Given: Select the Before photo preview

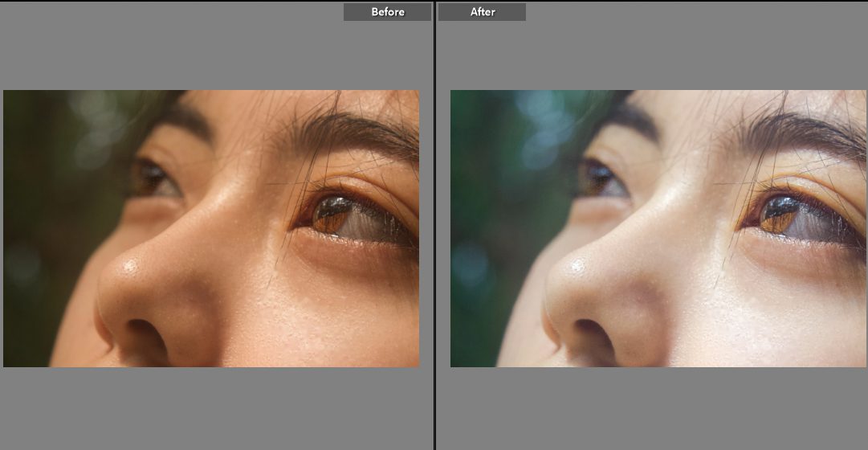Looking at the screenshot, I should click(211, 228).
